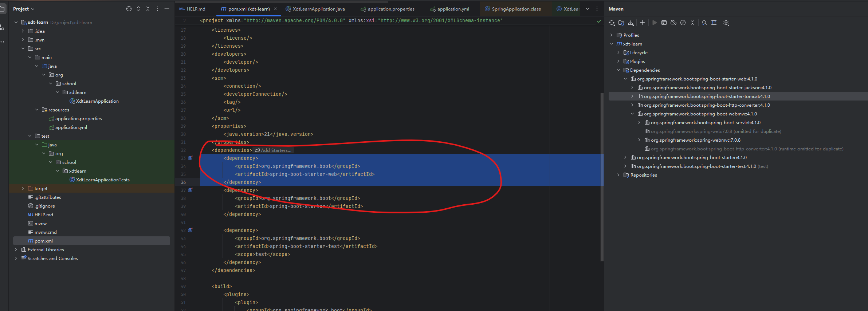Click Collapse All icon in Project panel

point(148,9)
